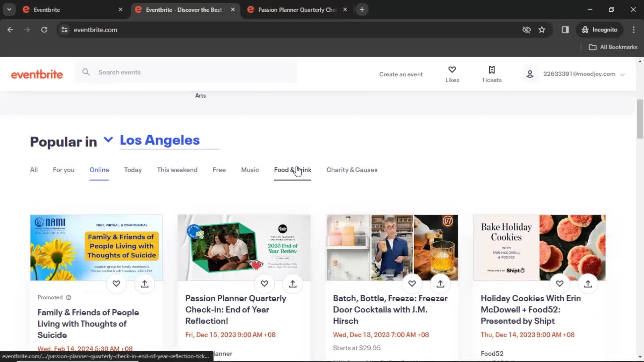
Task: Open the Likes heart icon in header
Action: 452,70
